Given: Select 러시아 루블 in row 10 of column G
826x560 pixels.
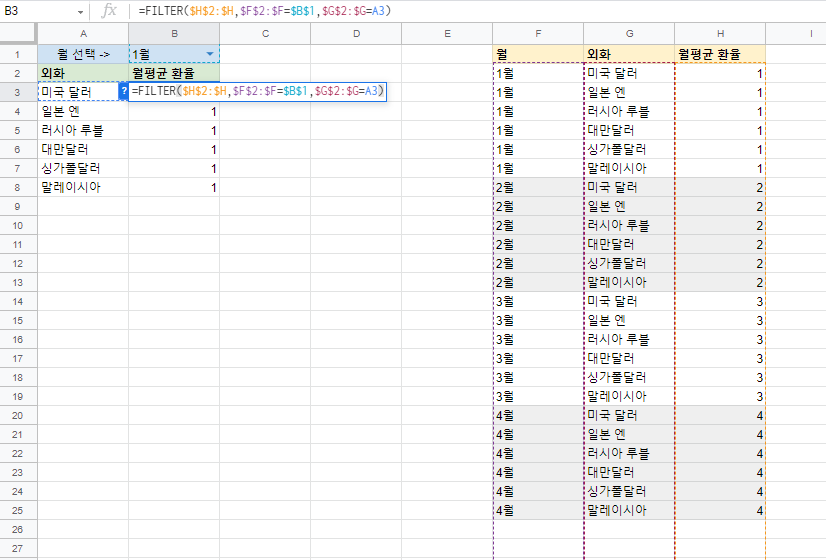Looking at the screenshot, I should [629, 225].
